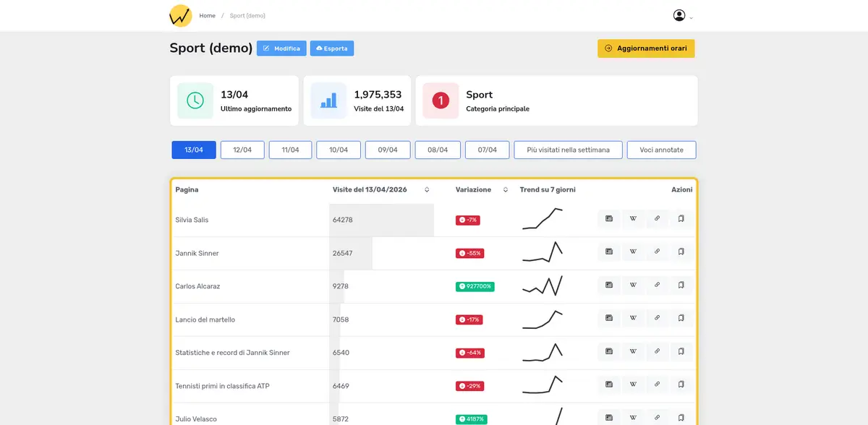Click link icon in Carlos Alcaraz row
Image resolution: width=868 pixels, height=425 pixels.
657,286
